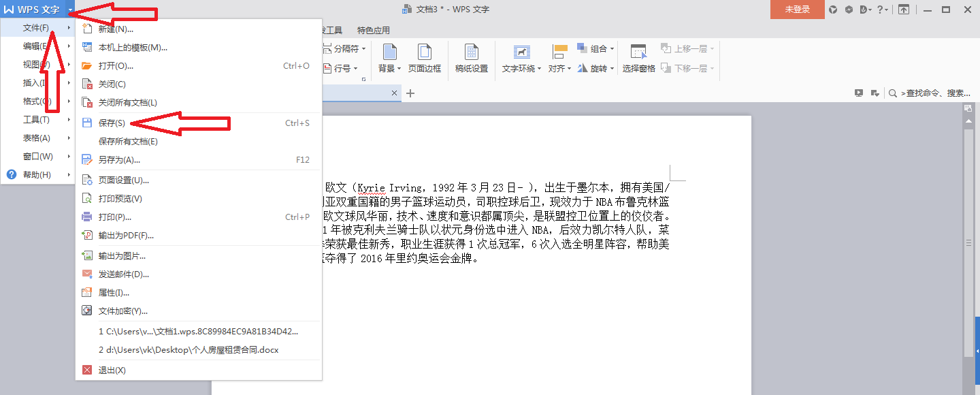Switch to the Special Features (特色应用) tab
Screen dimensions: 980x395
pos(374,31)
